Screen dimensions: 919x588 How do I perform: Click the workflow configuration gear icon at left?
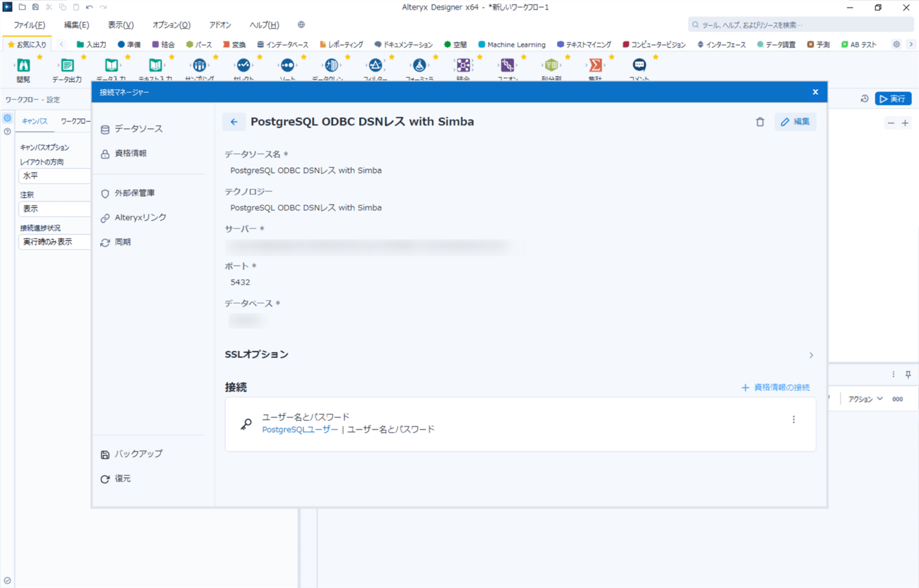pyautogui.click(x=7, y=118)
